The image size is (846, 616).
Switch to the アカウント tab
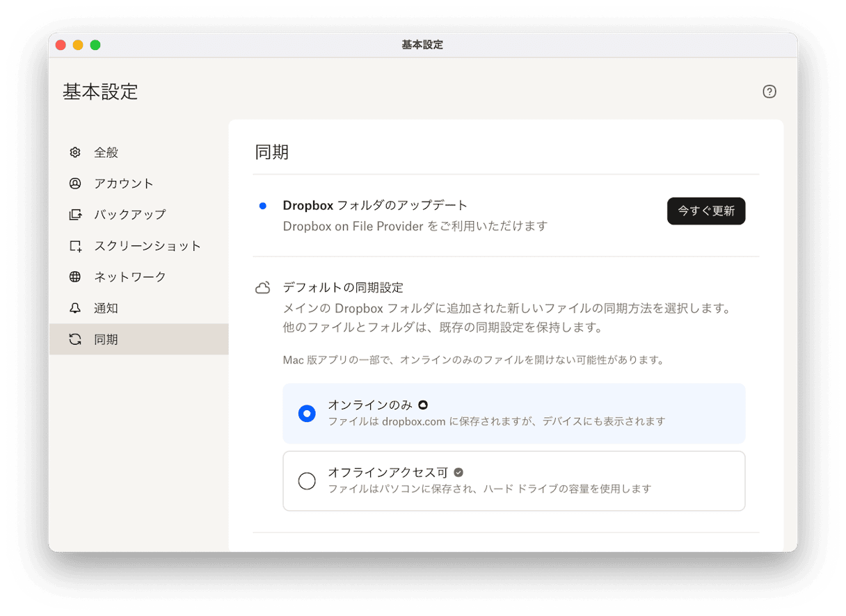[x=124, y=184]
